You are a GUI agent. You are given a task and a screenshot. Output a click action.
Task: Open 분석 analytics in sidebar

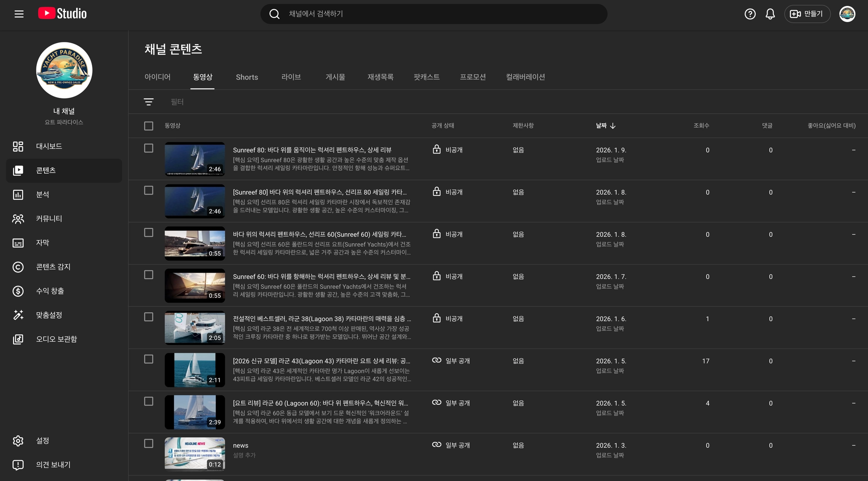coord(42,195)
